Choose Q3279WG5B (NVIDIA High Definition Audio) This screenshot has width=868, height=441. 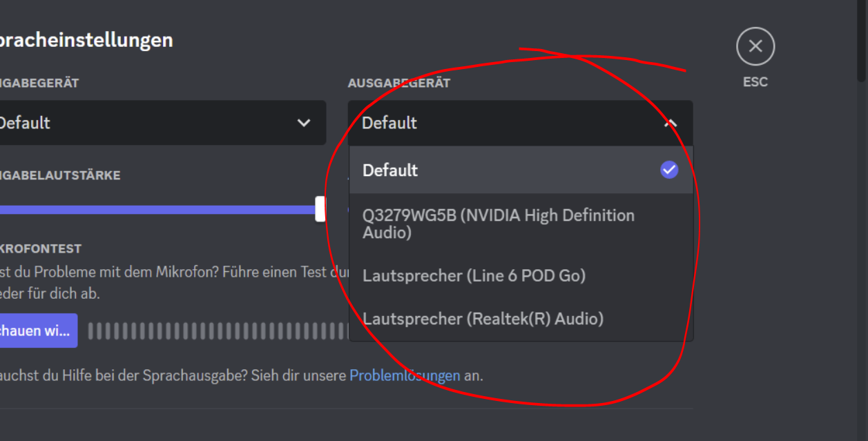521,224
